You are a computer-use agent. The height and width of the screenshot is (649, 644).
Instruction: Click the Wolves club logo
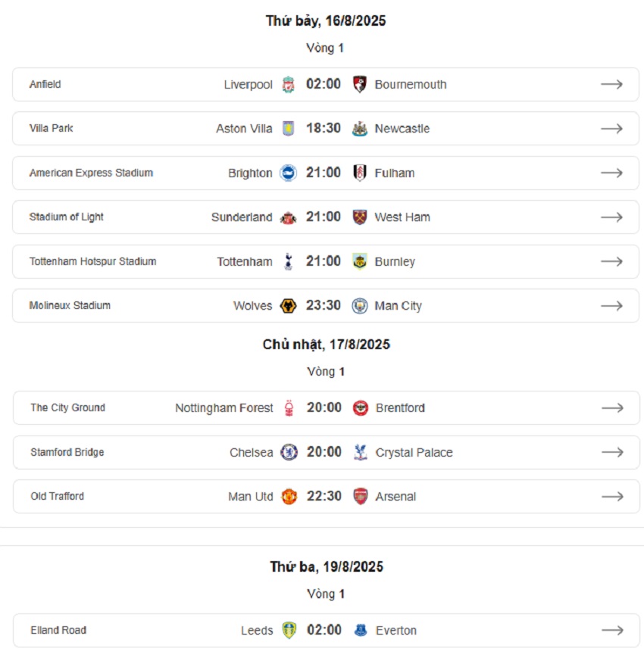(x=288, y=306)
